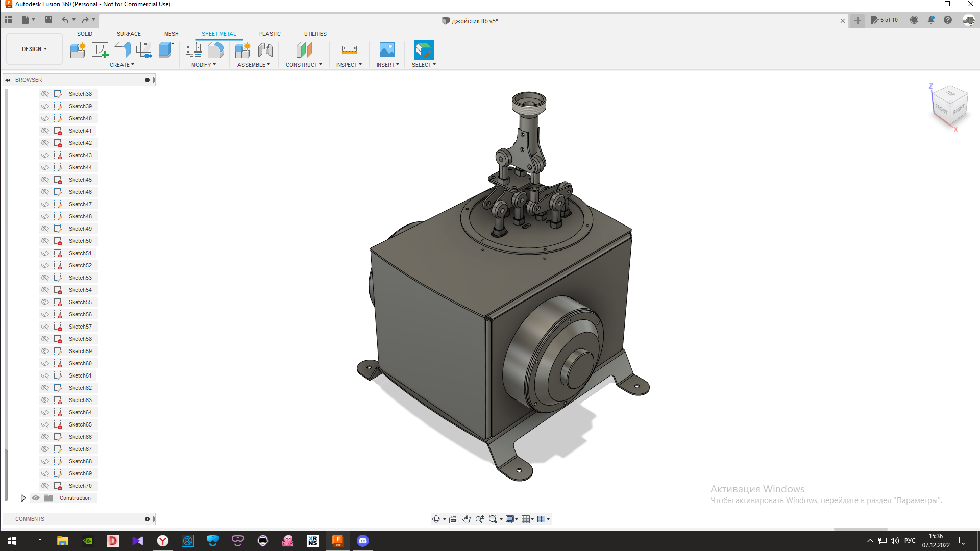The height and width of the screenshot is (551, 980).
Task: Select the Pan hand tool
Action: (x=467, y=519)
